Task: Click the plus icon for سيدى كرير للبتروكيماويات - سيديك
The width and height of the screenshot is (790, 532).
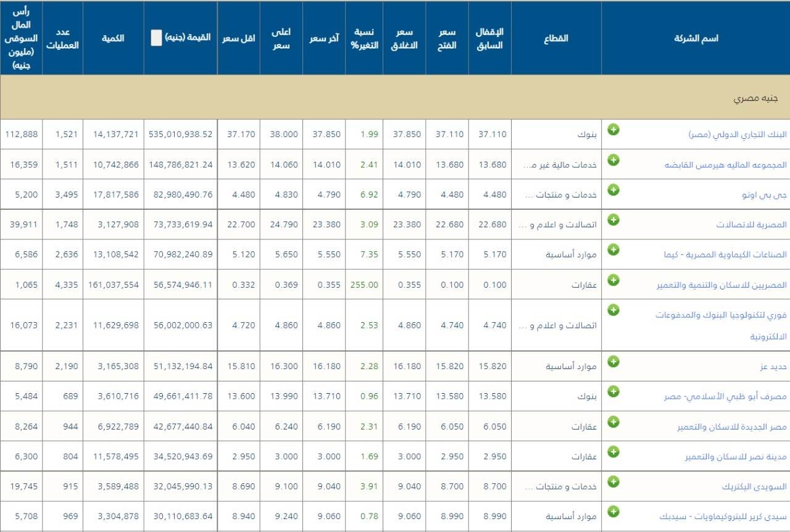Action: 613,511
